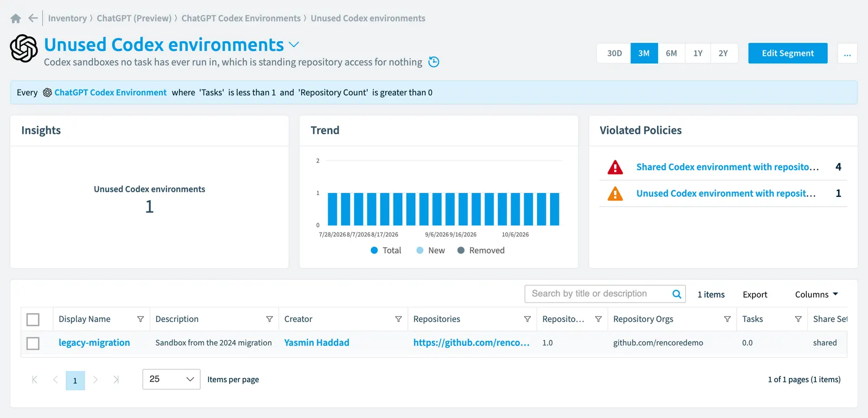Click the orange warning triangle icon
This screenshot has width=868, height=418.
615,194
